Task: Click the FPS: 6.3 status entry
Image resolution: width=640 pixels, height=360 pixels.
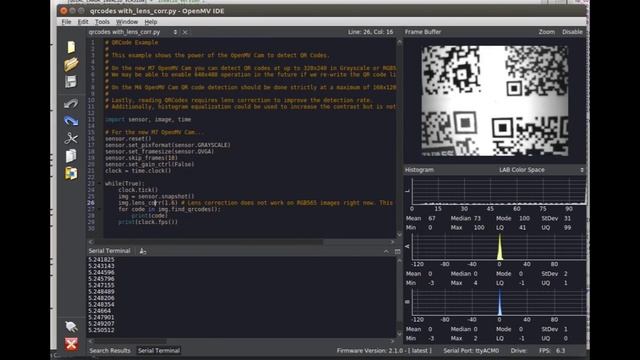Action: (552, 350)
